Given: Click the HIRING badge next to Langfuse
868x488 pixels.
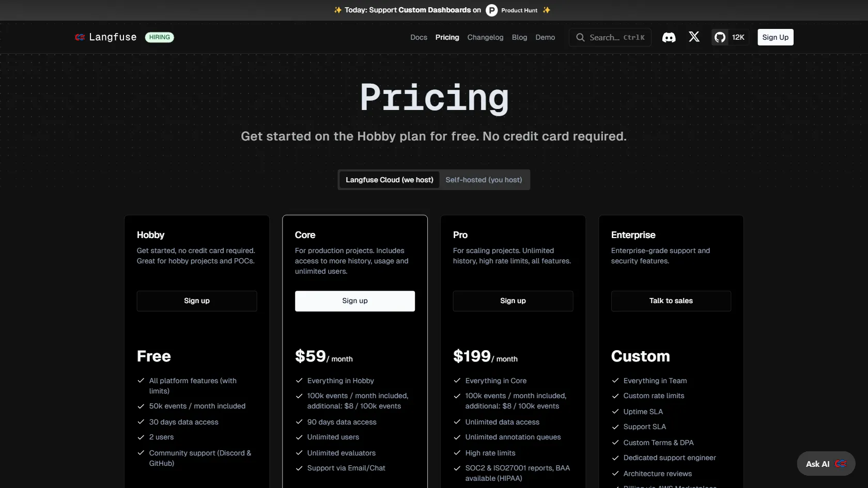Looking at the screenshot, I should (x=159, y=37).
